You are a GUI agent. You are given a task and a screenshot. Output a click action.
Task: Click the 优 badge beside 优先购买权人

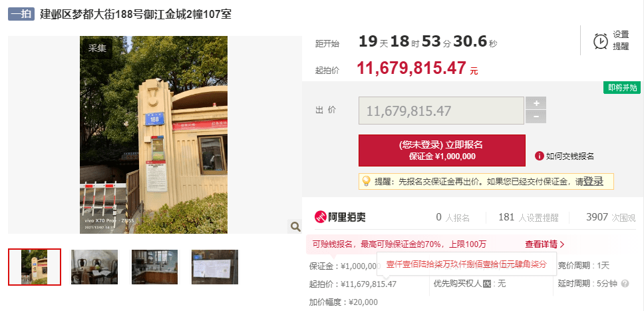click(x=487, y=284)
